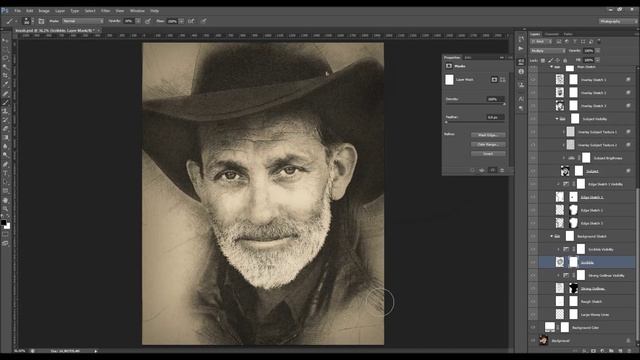The width and height of the screenshot is (640, 360).
Task: Collapse the Background Sketch group
Action: tap(551, 236)
